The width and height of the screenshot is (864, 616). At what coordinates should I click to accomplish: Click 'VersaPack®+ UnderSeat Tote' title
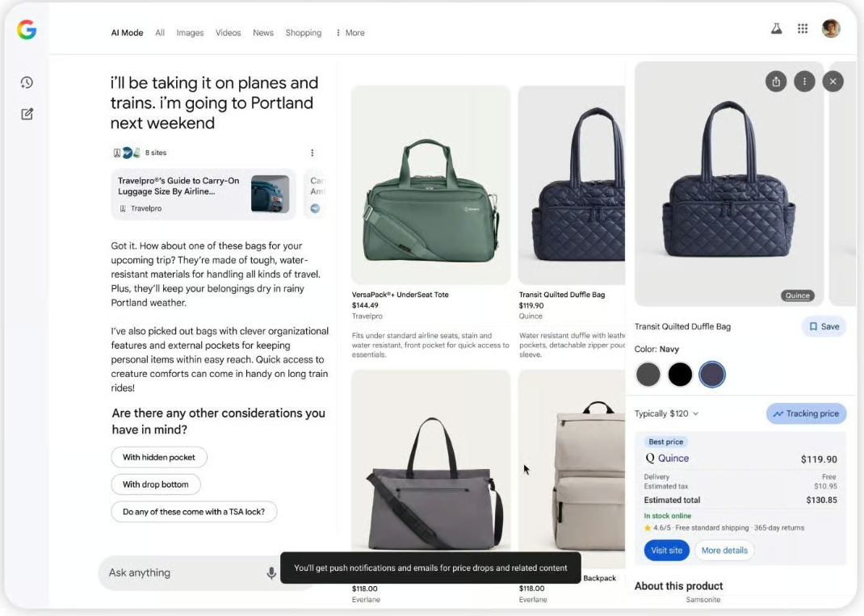coord(400,295)
